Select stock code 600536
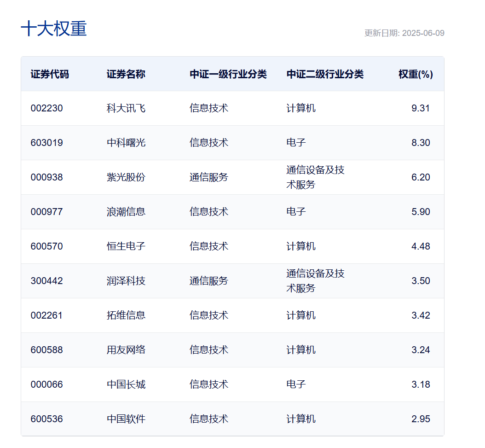 47,419
